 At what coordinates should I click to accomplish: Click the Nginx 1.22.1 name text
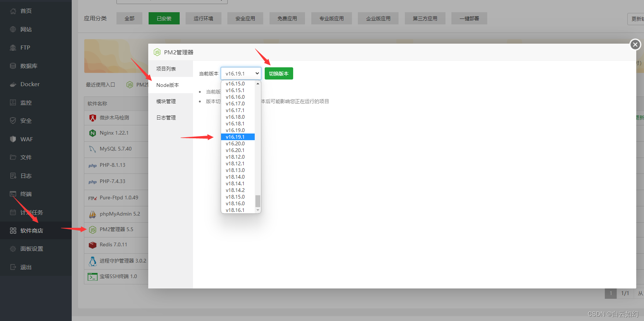[x=114, y=133]
